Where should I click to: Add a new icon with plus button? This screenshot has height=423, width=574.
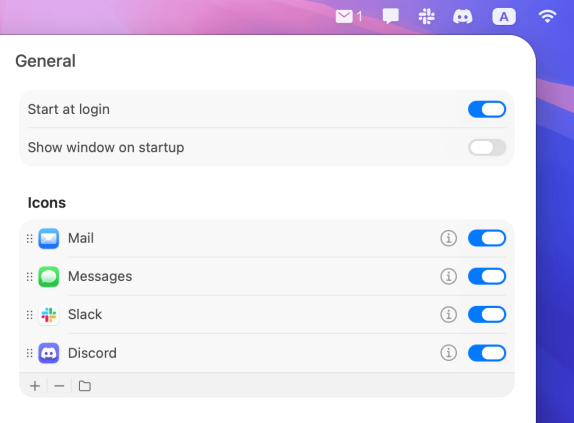(35, 386)
